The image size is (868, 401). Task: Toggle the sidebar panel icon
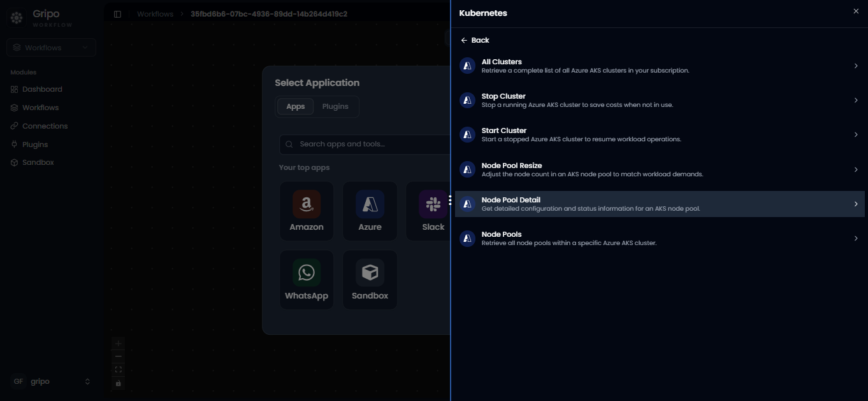click(x=117, y=14)
